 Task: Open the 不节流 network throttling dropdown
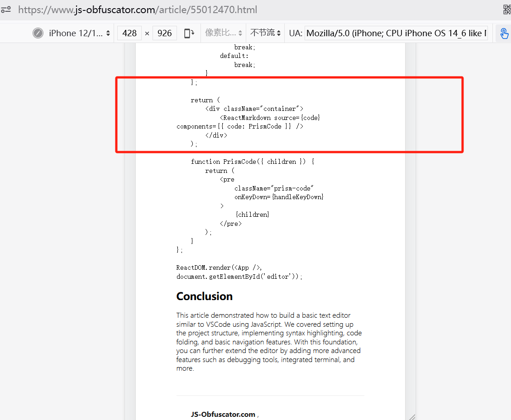(x=265, y=33)
